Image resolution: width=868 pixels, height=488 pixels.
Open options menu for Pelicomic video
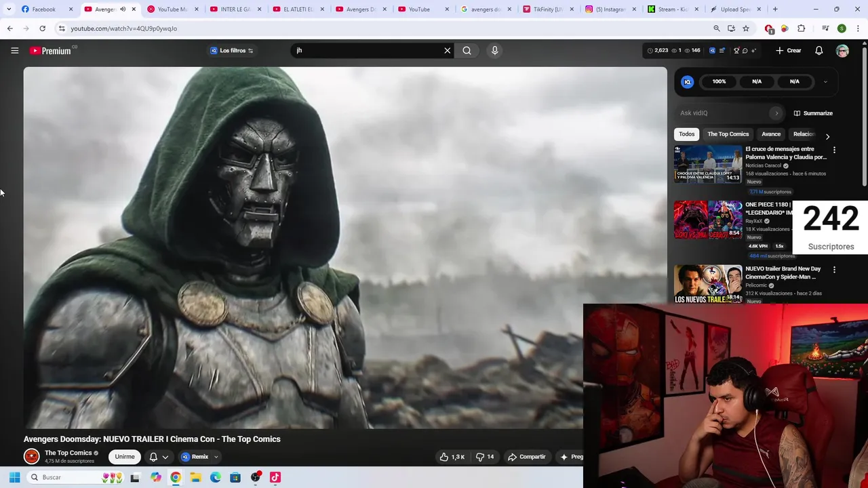(834, 270)
